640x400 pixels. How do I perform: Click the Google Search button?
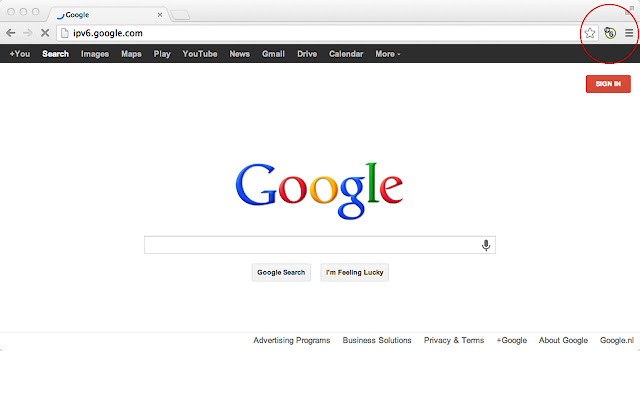tap(281, 272)
